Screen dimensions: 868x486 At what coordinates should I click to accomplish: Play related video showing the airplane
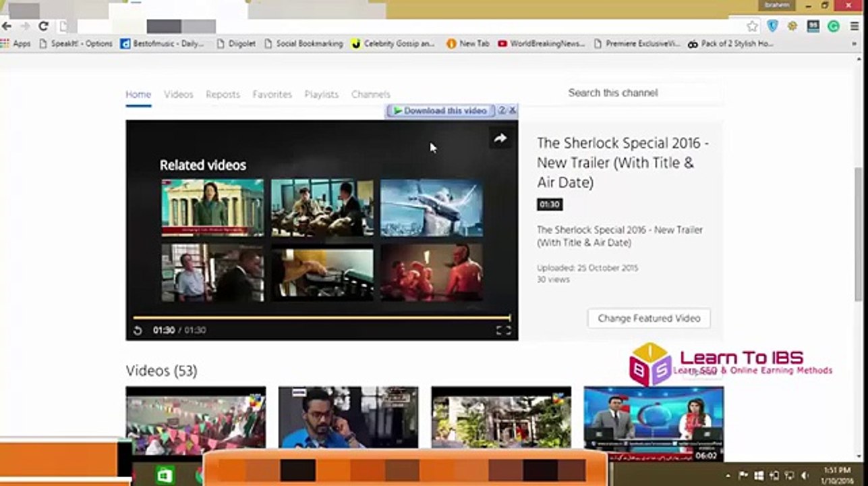pos(432,207)
